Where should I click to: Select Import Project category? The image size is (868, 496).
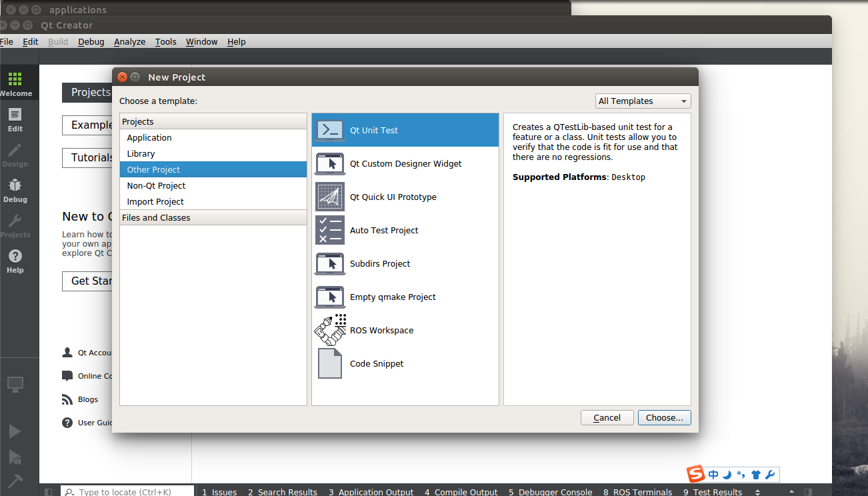coord(213,201)
